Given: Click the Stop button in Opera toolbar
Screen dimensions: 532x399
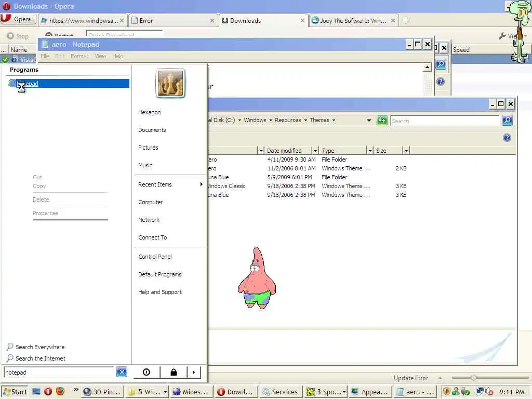Looking at the screenshot, I should [18, 36].
